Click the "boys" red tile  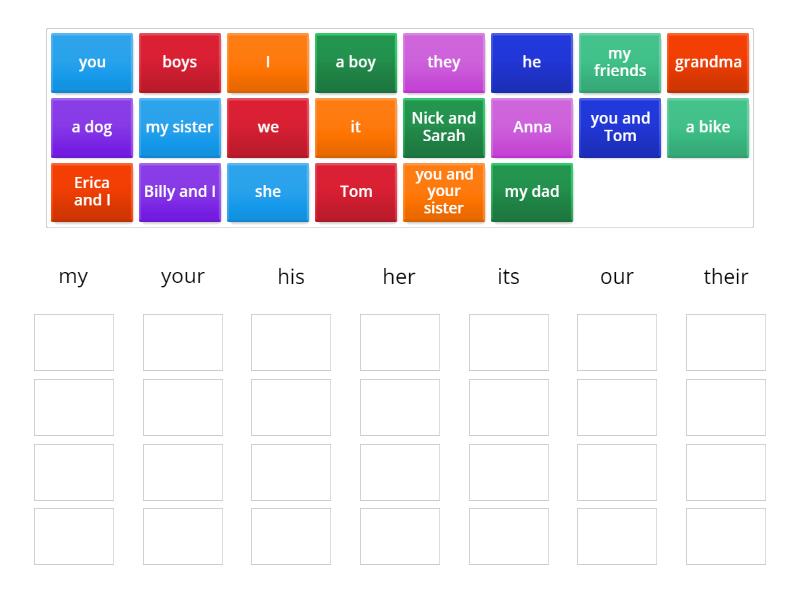point(179,62)
